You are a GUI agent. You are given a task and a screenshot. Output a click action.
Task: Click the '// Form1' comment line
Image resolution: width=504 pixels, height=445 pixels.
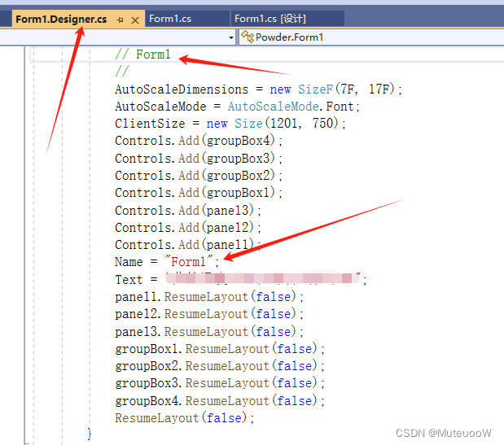142,55
